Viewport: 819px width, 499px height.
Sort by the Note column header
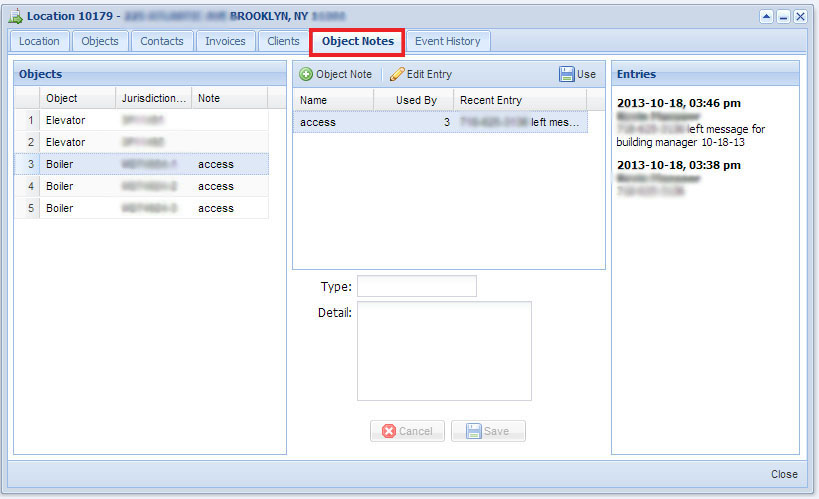pos(230,98)
